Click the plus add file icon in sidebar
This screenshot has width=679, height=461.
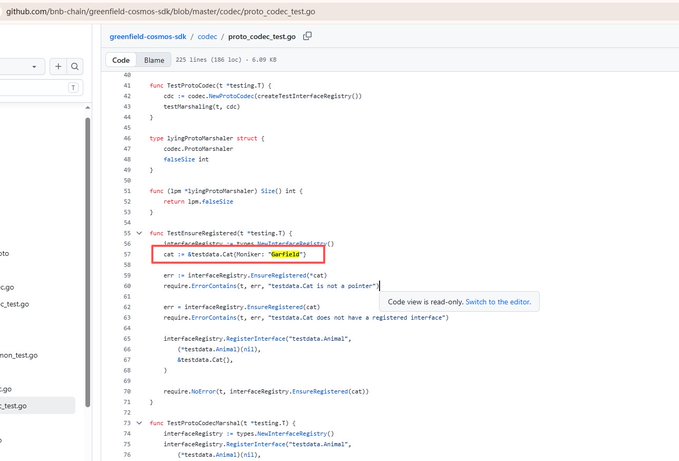point(58,67)
